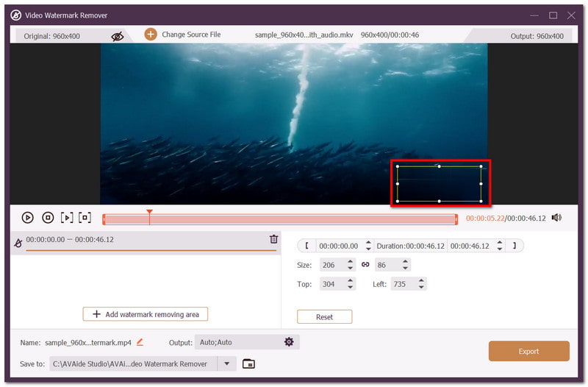588x387 pixels.
Task: Expand the Save to path dropdown
Action: click(x=226, y=363)
